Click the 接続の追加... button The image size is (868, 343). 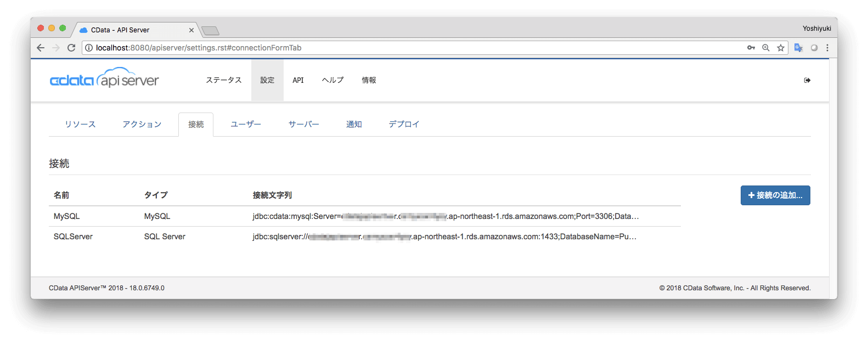pyautogui.click(x=775, y=195)
